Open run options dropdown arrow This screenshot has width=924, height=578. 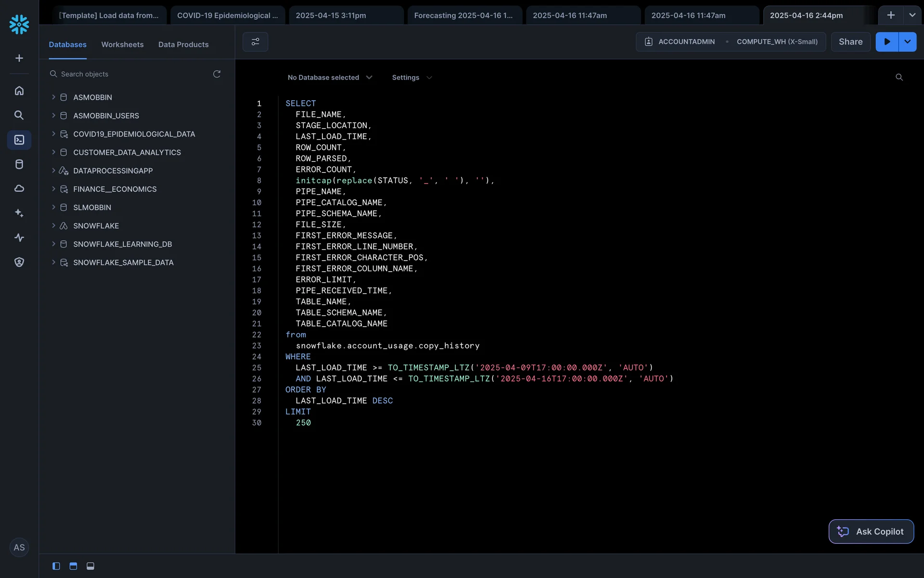click(x=907, y=42)
